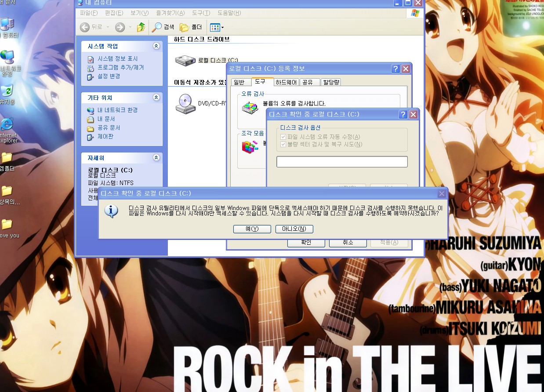
Task: Click the disk check progress bar
Action: pos(342,162)
